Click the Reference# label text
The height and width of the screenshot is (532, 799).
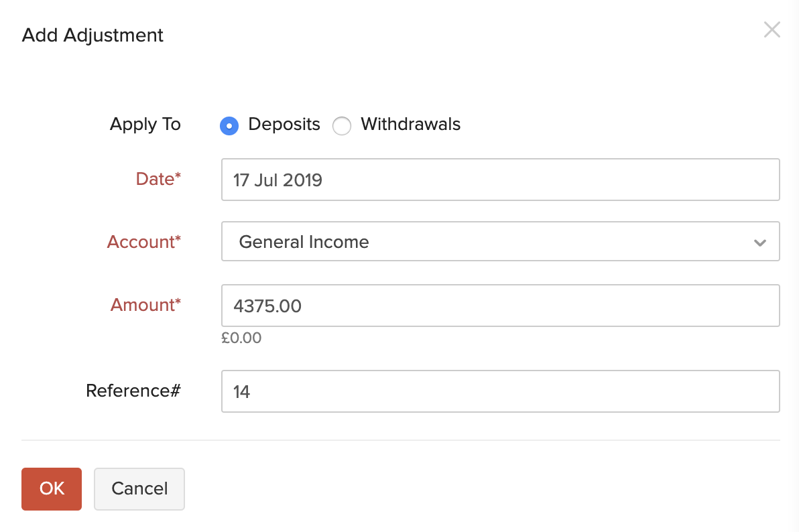pyautogui.click(x=133, y=391)
